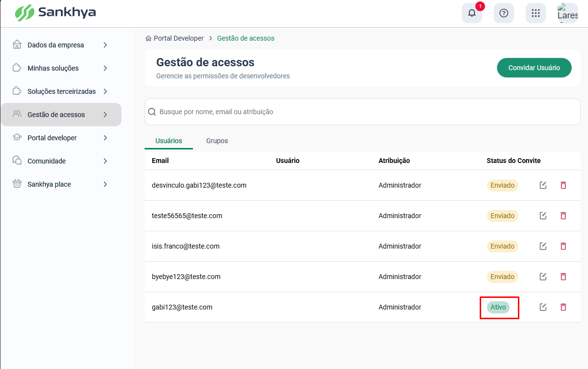
Task: Expand Comunidade chevron
Action: click(x=105, y=161)
